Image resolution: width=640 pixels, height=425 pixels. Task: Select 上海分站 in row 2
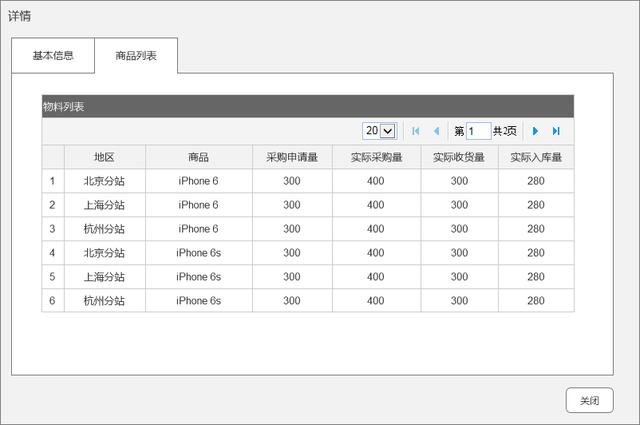click(104, 205)
